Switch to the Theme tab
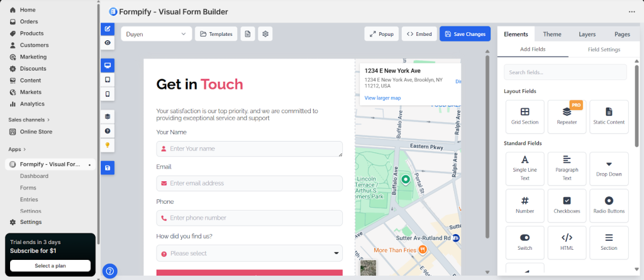Screen dimensions: 644x280 click(x=552, y=34)
